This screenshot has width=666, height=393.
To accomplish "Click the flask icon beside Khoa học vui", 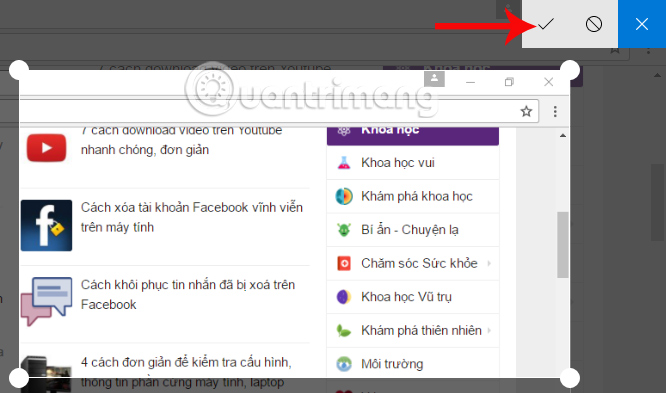I will pos(344,163).
